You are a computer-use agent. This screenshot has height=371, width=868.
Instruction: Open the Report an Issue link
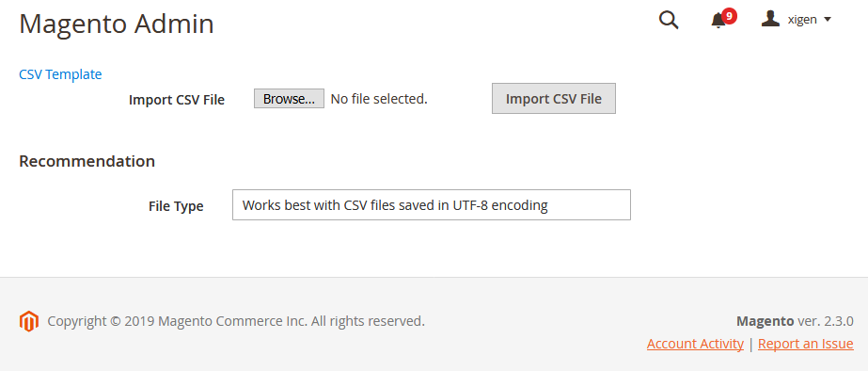[x=805, y=344]
